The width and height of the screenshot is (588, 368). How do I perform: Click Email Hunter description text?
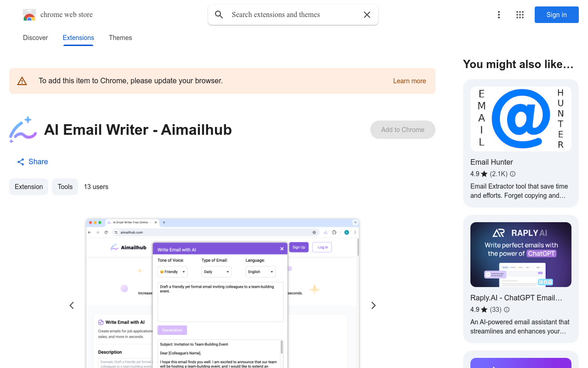(519, 191)
